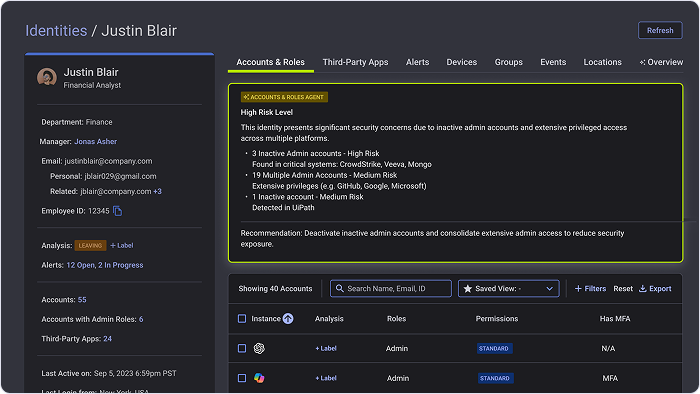
Task: Click the STANDARD badge in first row
Action: 494,348
